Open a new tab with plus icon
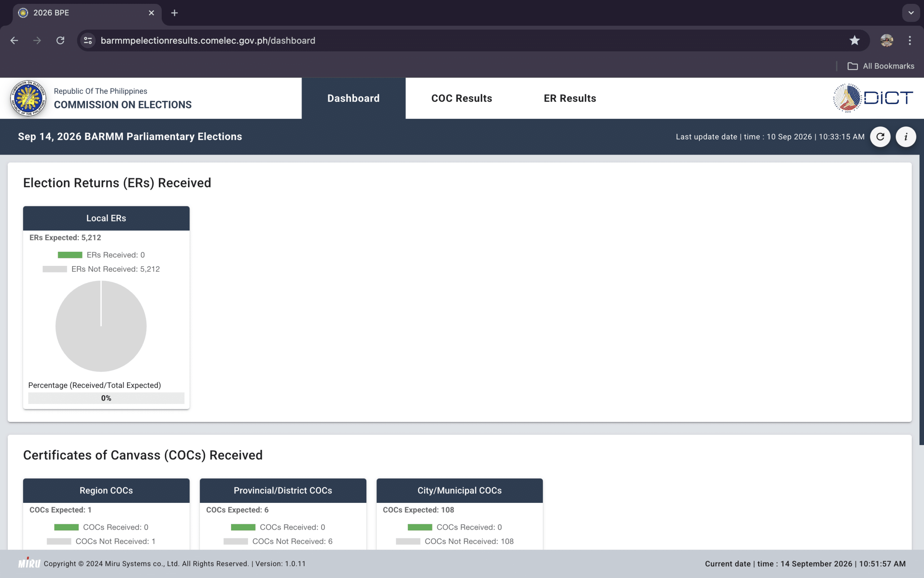This screenshot has width=924, height=578. pyautogui.click(x=174, y=13)
